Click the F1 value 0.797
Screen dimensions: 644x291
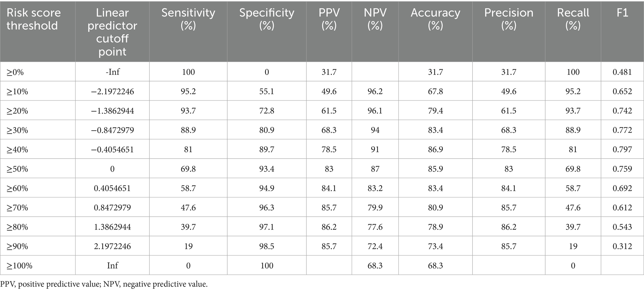point(622,149)
